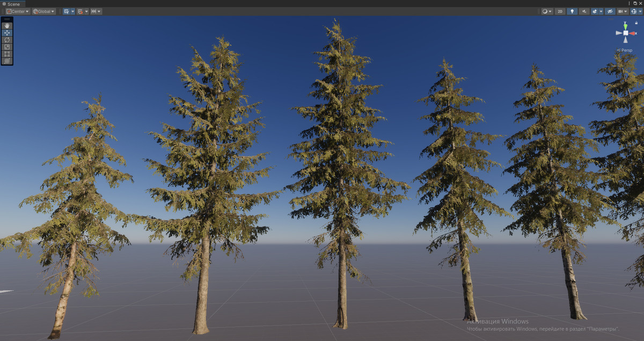Select the Rotate tool
Image resolution: width=644 pixels, height=341 pixels.
tap(7, 40)
